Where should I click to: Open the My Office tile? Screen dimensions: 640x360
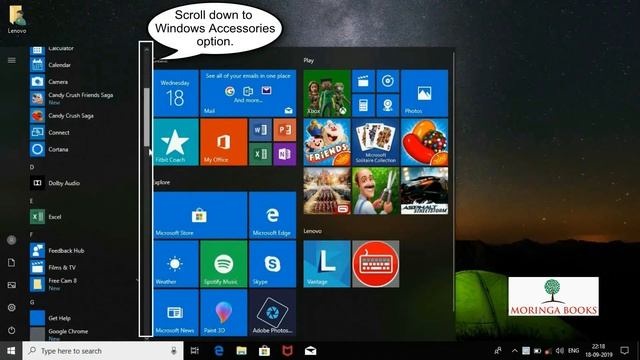point(224,142)
